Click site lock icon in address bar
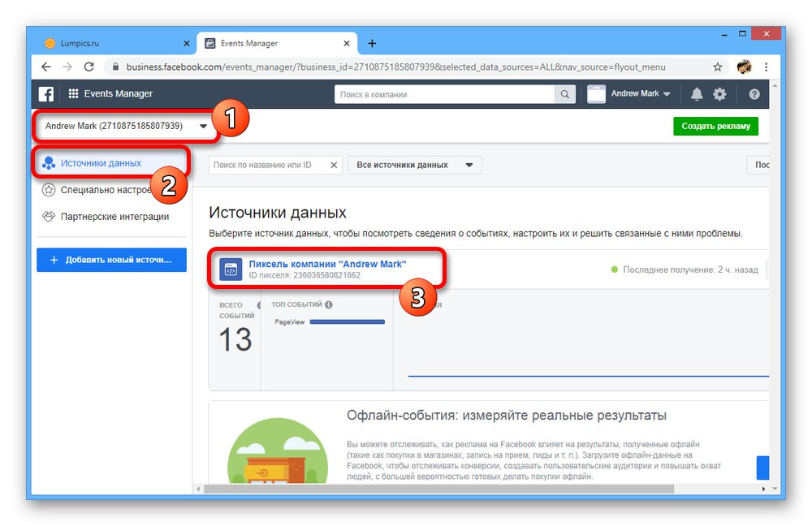The image size is (812, 526). click(115, 67)
